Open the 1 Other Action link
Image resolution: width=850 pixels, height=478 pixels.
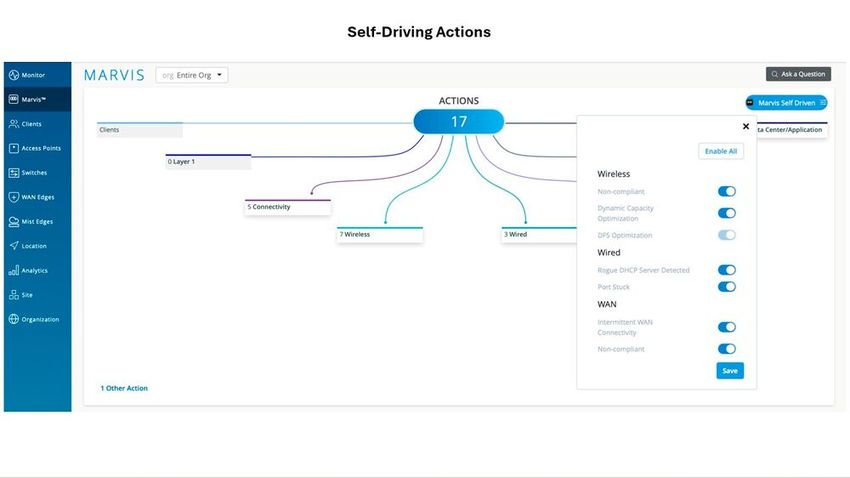point(124,388)
